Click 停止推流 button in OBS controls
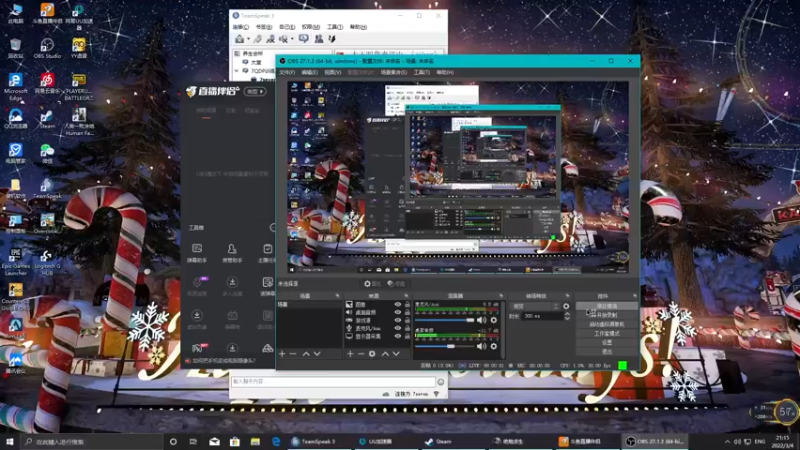 click(x=607, y=306)
